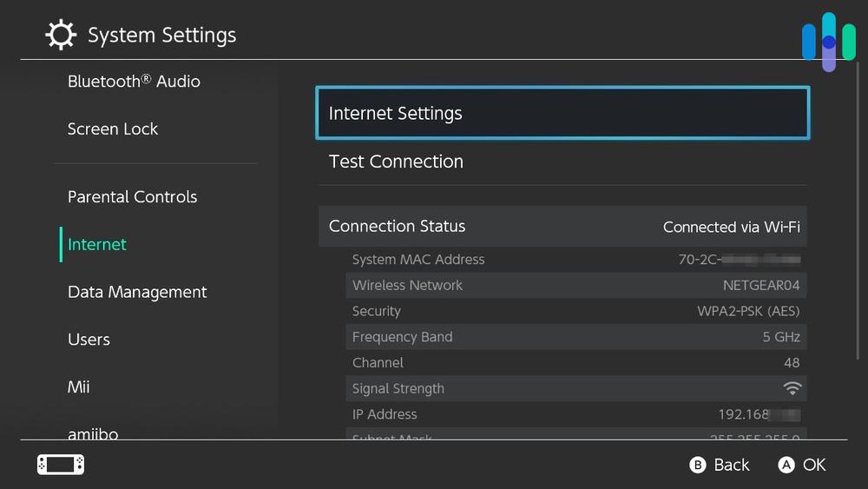Click the System Settings title text
The height and width of the screenshot is (489, 868).
[x=162, y=35]
